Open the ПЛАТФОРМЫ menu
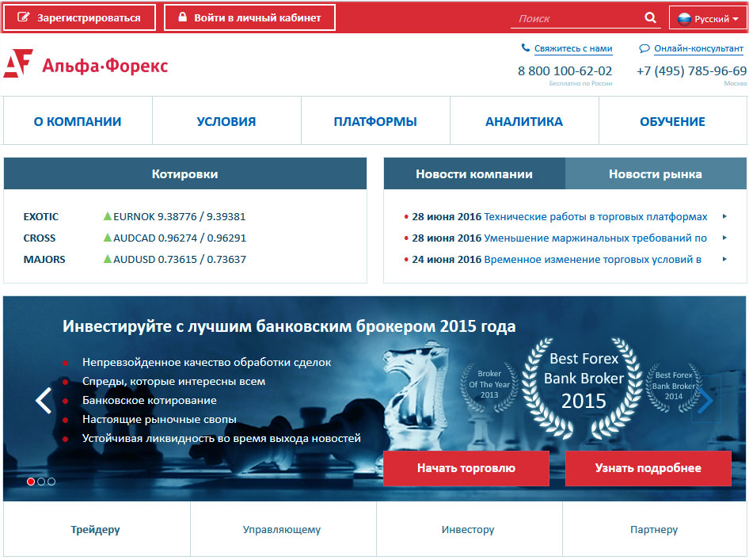 tap(375, 121)
